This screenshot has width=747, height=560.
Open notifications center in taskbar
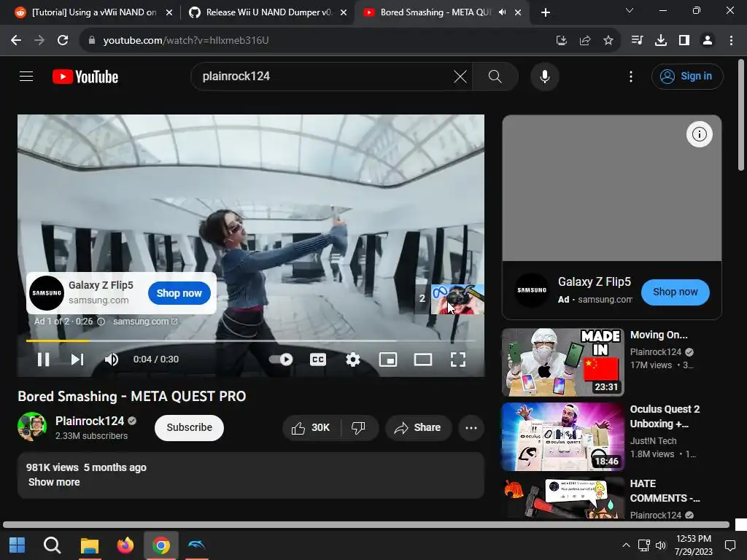(729, 545)
